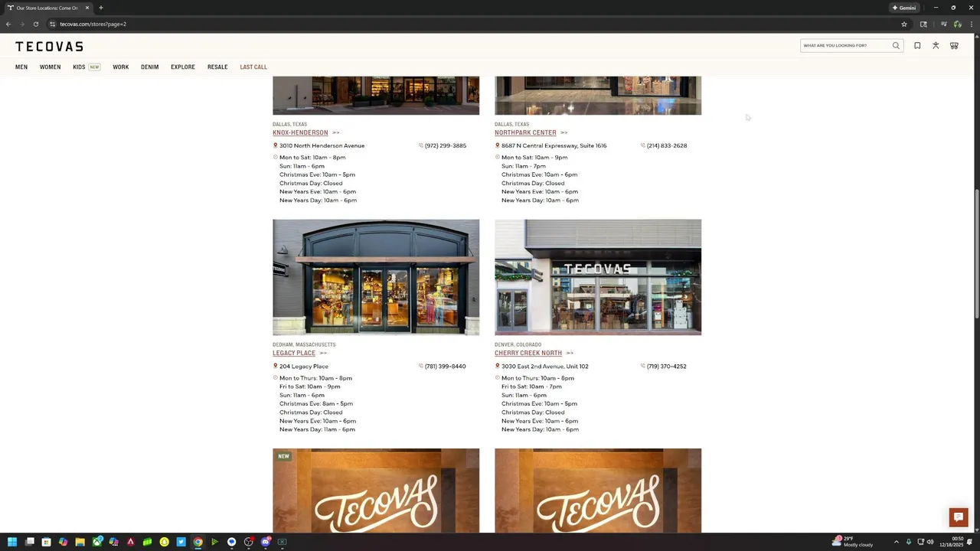Click the TECOVAS logo in the site header
This screenshot has height=551, width=980.
point(49,47)
